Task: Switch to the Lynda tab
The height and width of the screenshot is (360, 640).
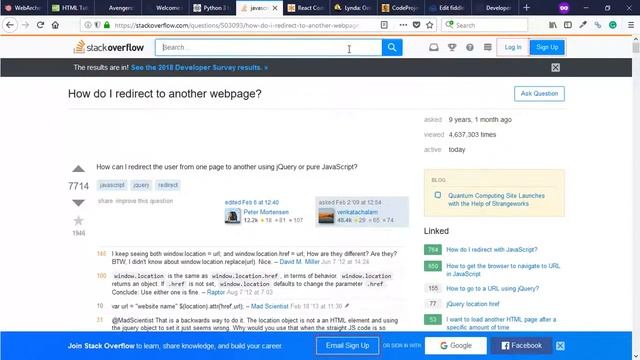Action: coord(353,8)
